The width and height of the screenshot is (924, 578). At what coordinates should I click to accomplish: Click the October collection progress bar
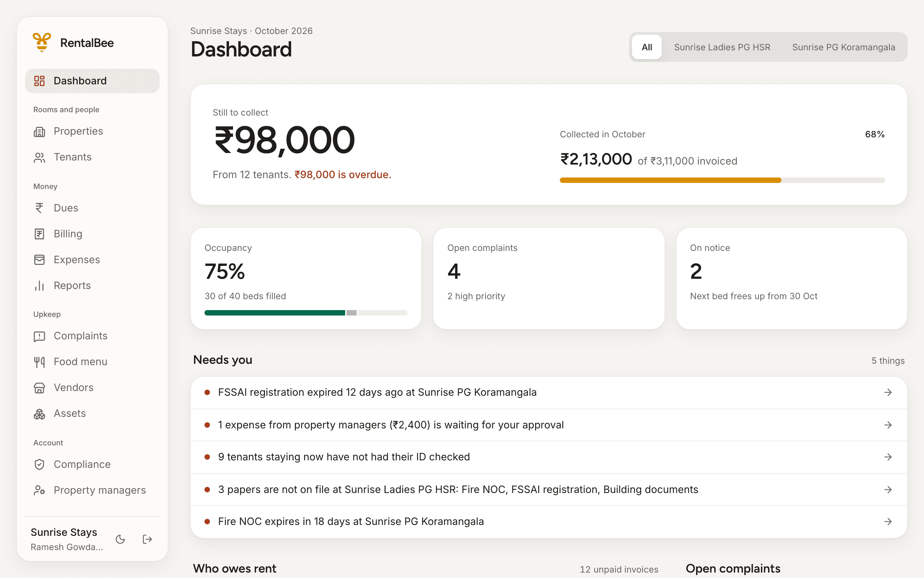(722, 180)
